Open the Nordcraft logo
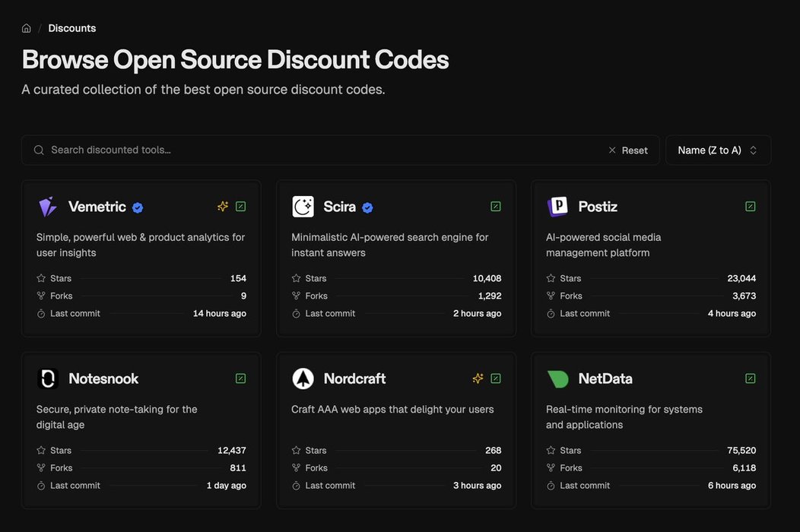800x532 pixels. tap(303, 378)
